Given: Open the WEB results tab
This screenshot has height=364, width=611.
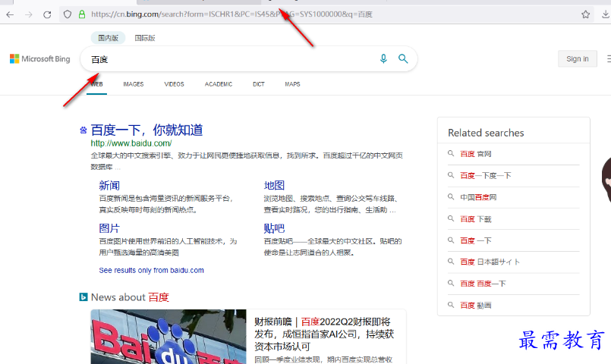Looking at the screenshot, I should (x=97, y=84).
